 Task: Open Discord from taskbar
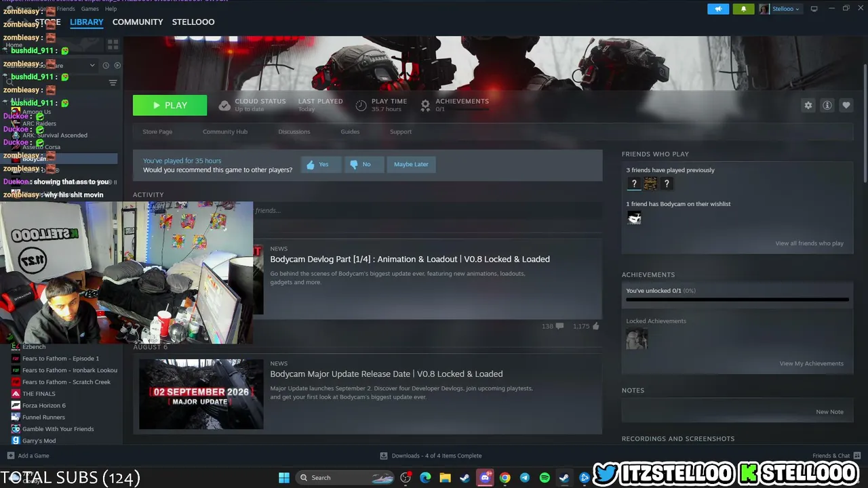pos(485,478)
